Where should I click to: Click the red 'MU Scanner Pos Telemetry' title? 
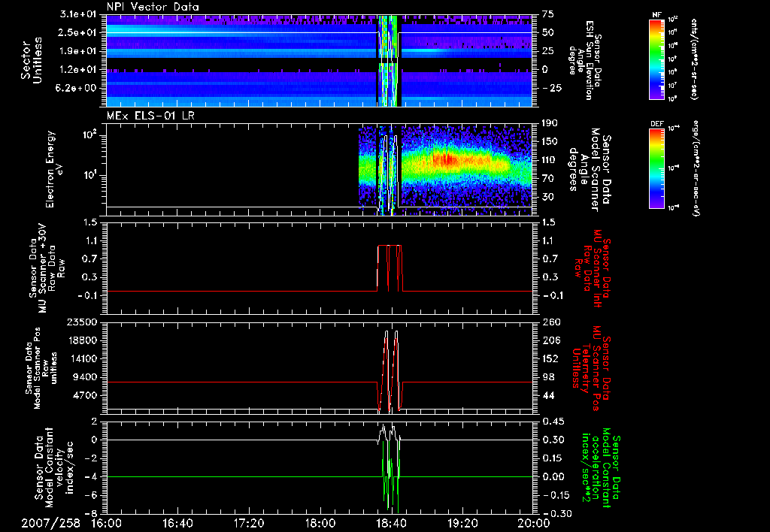[590, 368]
